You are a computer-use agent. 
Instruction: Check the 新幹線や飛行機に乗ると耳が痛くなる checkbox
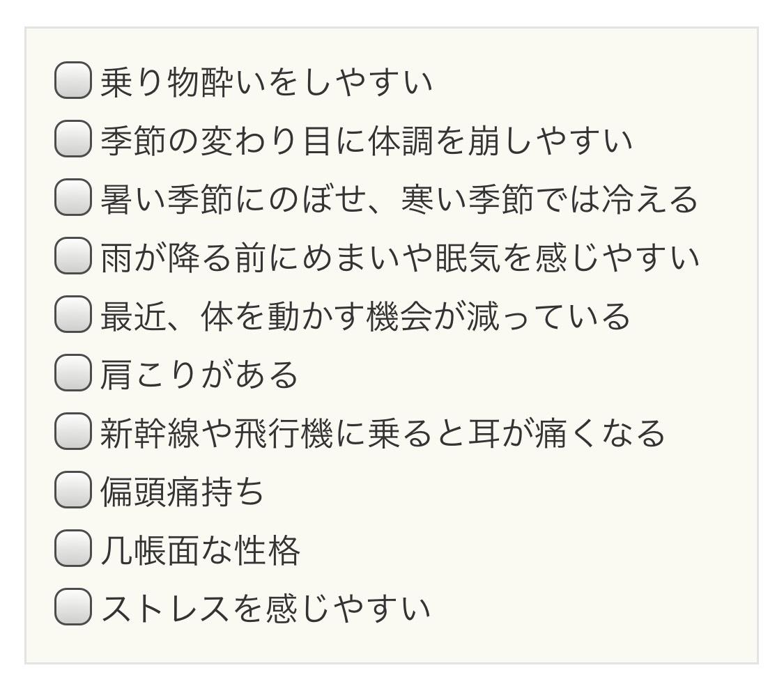(72, 432)
